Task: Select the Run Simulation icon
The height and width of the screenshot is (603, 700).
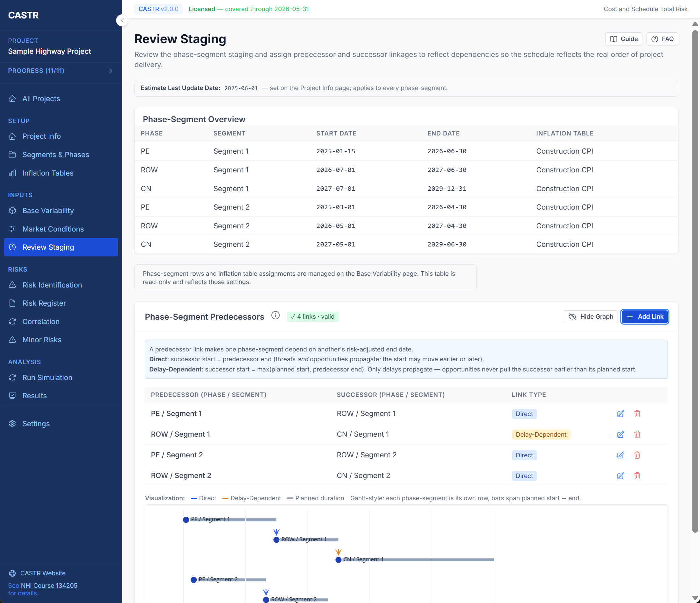Action: click(x=12, y=378)
